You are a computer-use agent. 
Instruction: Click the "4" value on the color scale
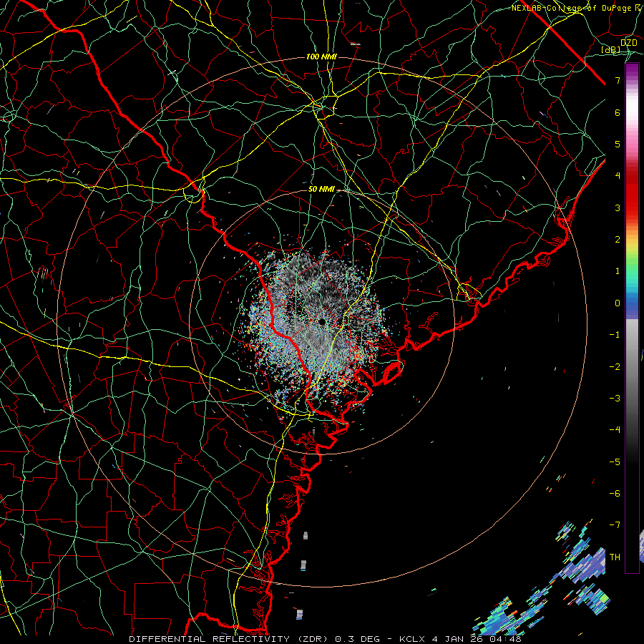click(x=618, y=176)
